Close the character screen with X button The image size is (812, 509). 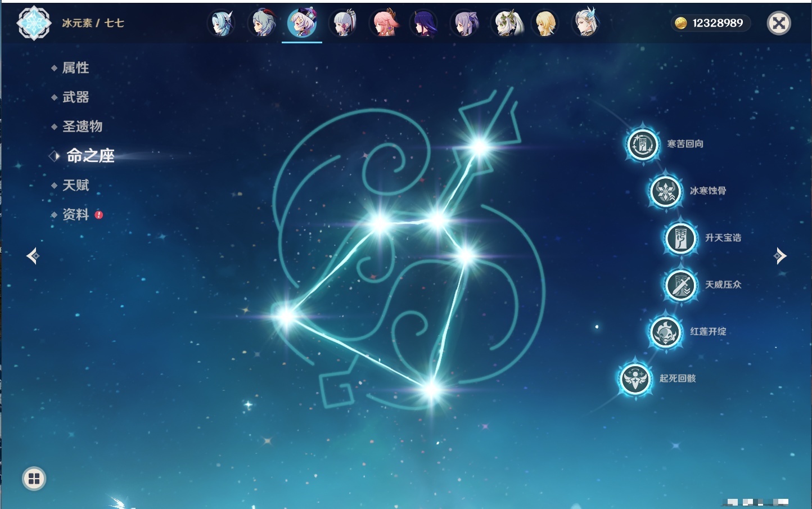779,23
